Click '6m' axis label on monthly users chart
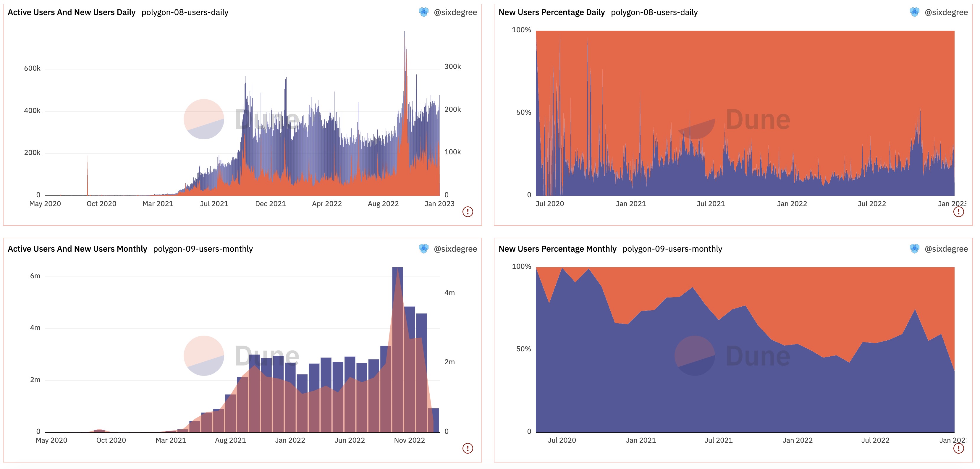The width and height of the screenshot is (980, 469). point(35,276)
